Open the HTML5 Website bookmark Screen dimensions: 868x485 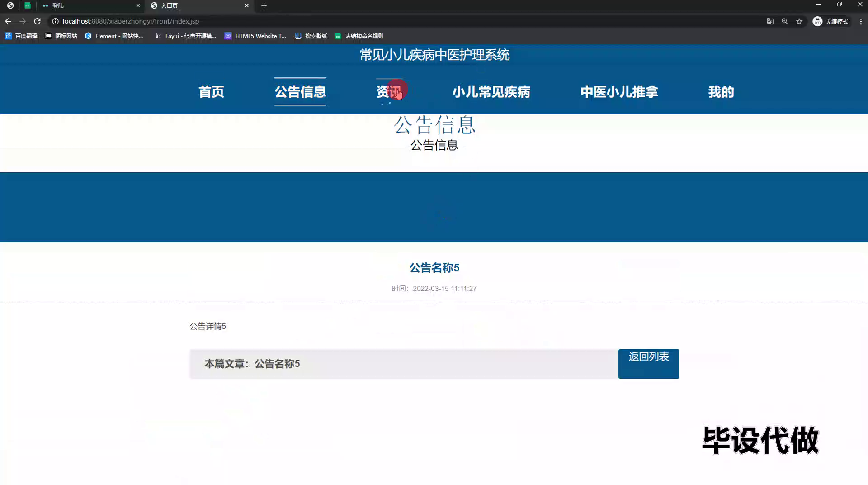(255, 36)
